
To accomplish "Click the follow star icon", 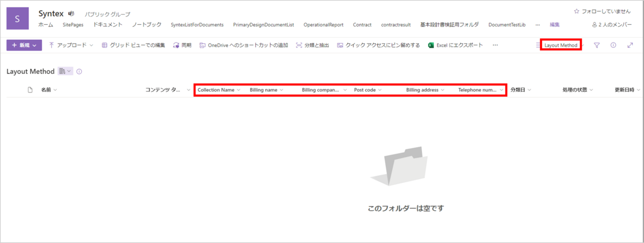I will coord(577,11).
